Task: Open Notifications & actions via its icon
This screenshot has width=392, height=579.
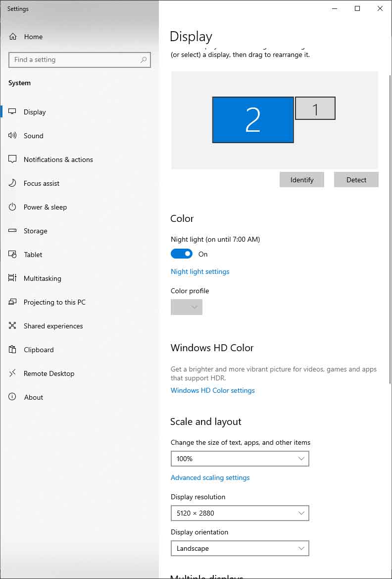Action: 12,159
